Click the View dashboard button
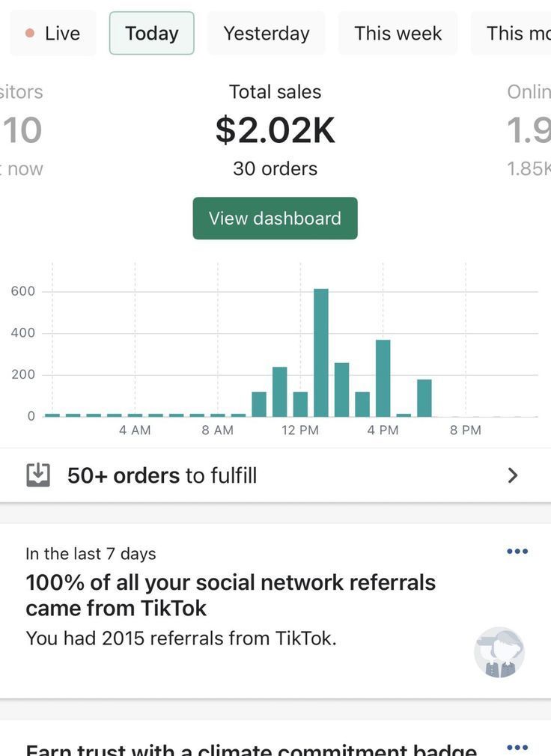 point(275,219)
